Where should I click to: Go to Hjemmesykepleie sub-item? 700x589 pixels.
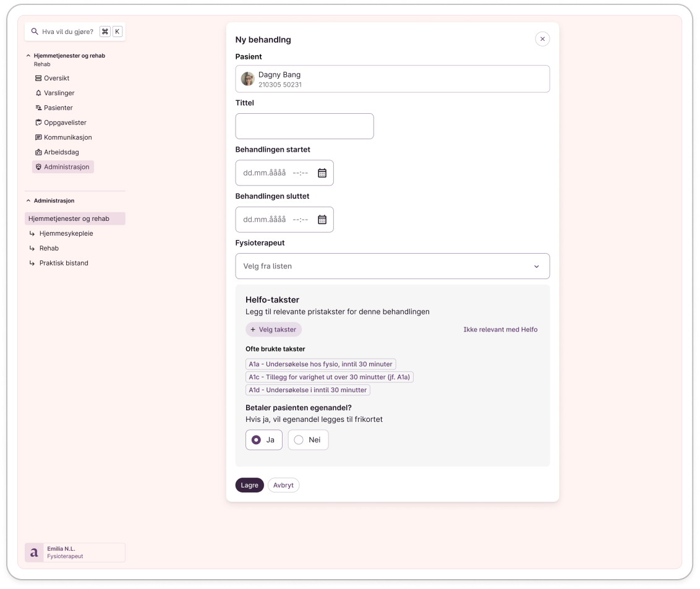[66, 234]
